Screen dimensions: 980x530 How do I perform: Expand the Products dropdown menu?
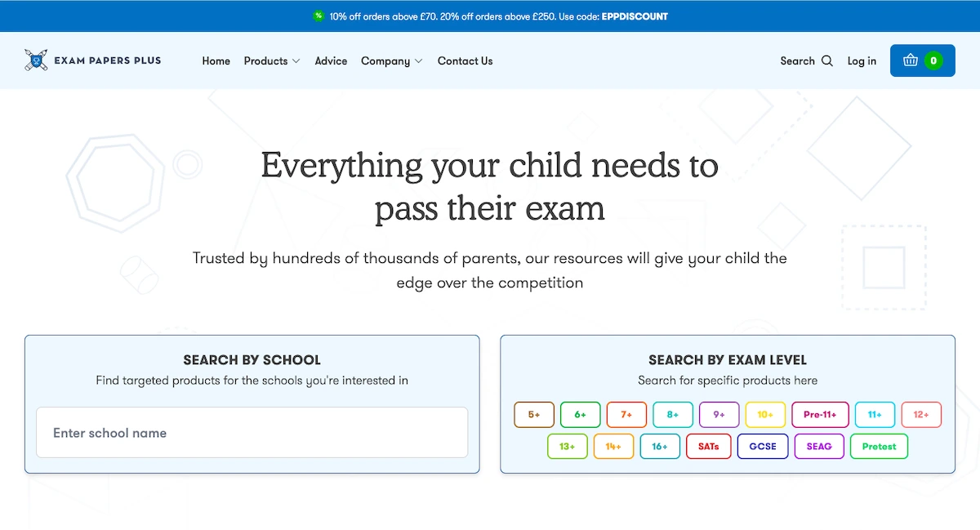tap(272, 61)
